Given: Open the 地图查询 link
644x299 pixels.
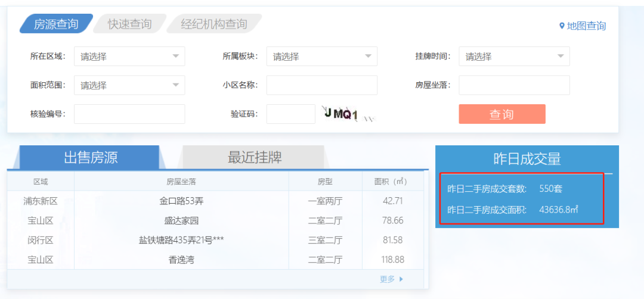Looking at the screenshot, I should click(586, 26).
